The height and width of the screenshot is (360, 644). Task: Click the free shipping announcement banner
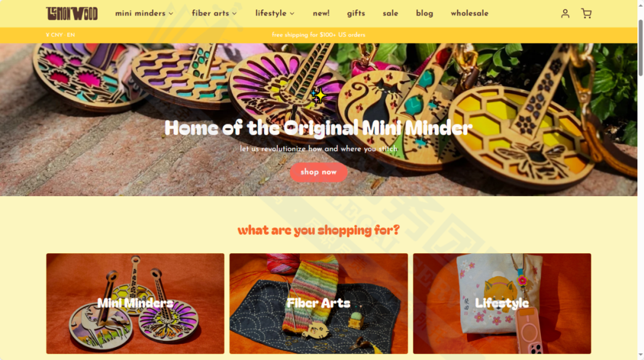318,35
